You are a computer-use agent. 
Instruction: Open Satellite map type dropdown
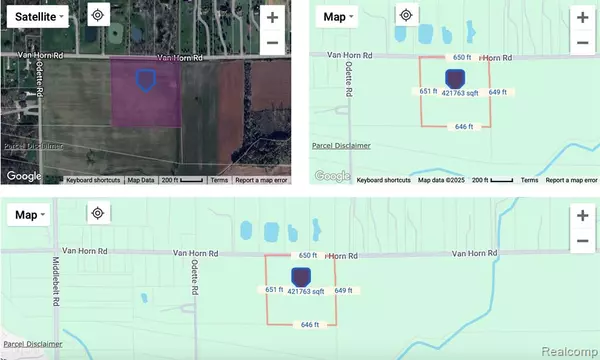pos(38,17)
